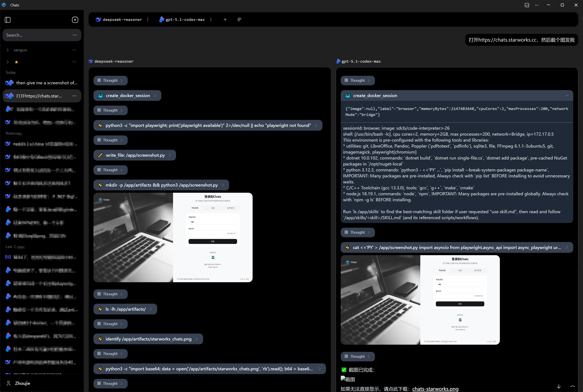Open the settings gear beside model tabs
583x392 pixels.
[x=239, y=19]
